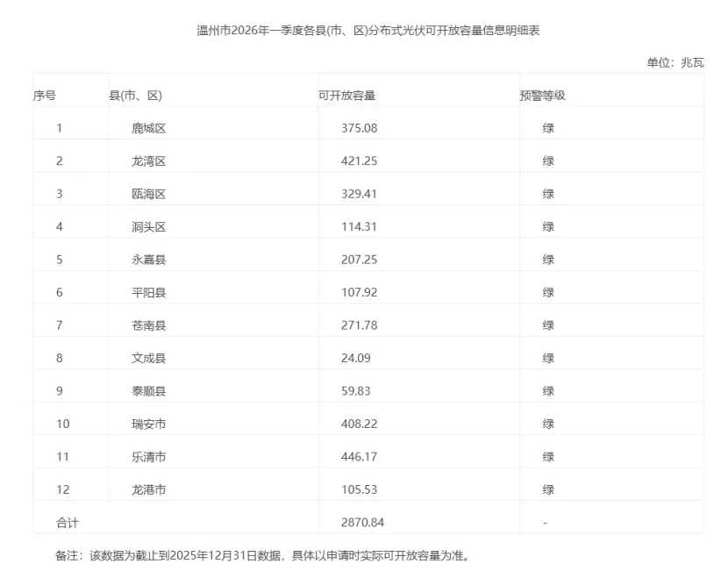Select the 瓯海区 cell
The height and width of the screenshot is (578, 728).
148,194
